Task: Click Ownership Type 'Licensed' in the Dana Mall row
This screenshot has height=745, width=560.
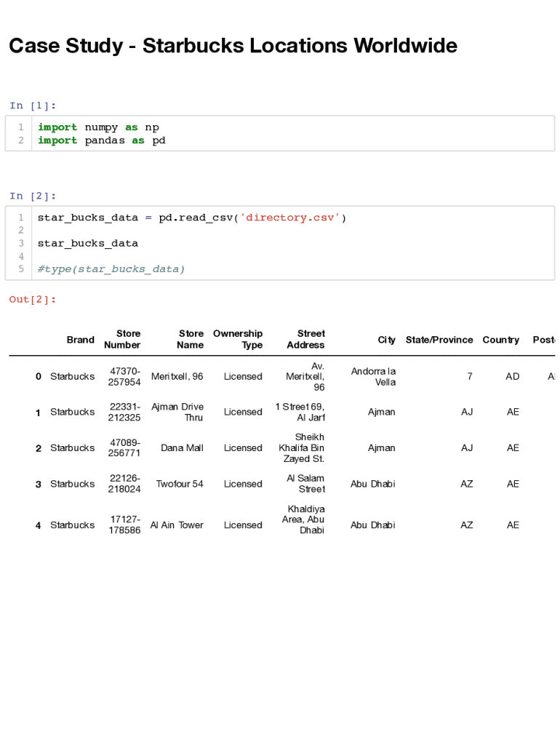Action: [x=243, y=447]
